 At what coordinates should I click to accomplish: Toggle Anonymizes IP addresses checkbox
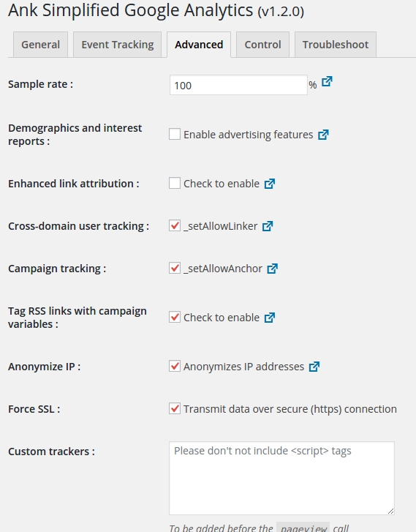175,366
